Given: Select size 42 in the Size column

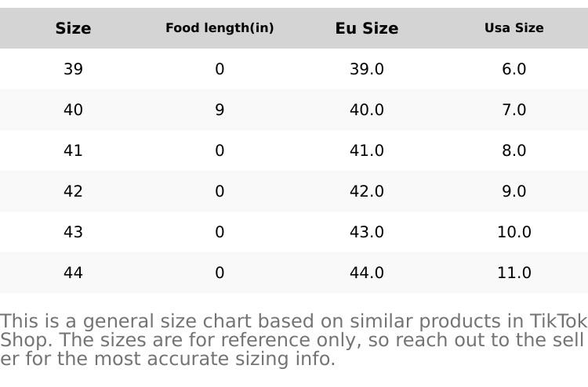Looking at the screenshot, I should [x=73, y=191].
